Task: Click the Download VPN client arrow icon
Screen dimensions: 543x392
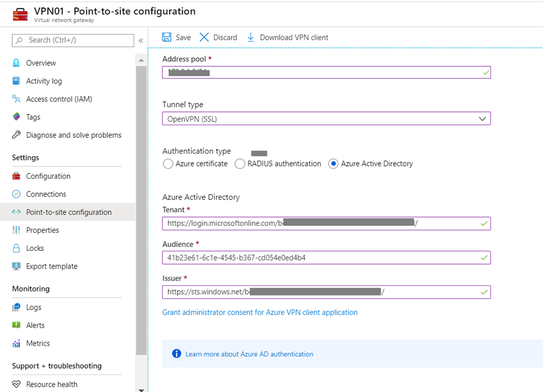Action: click(251, 37)
